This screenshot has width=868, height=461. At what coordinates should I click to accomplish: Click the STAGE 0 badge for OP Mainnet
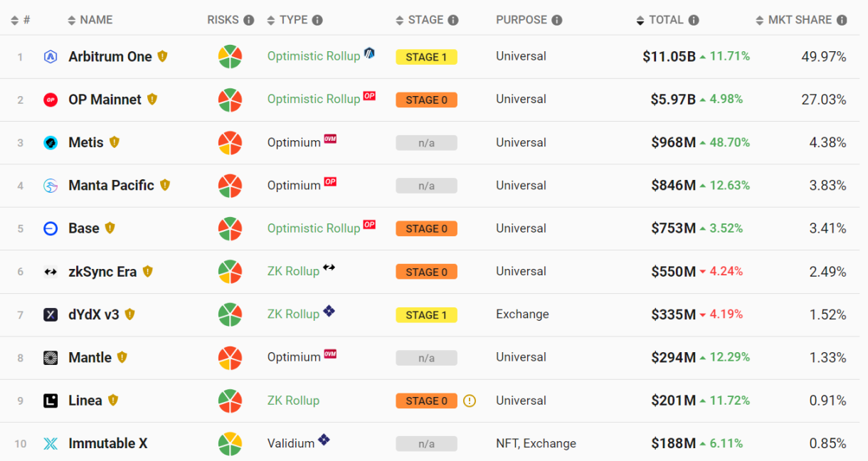426,100
